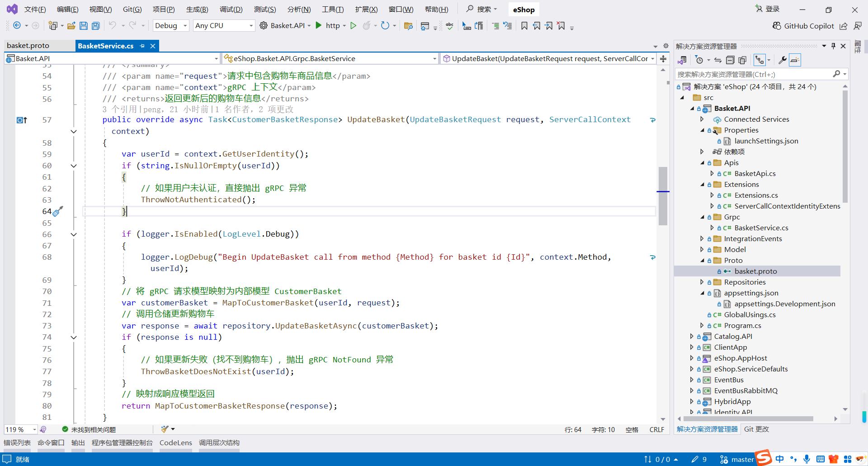
Task: Toggle Preview Selected Items in Solution Explorer
Action: 794,60
